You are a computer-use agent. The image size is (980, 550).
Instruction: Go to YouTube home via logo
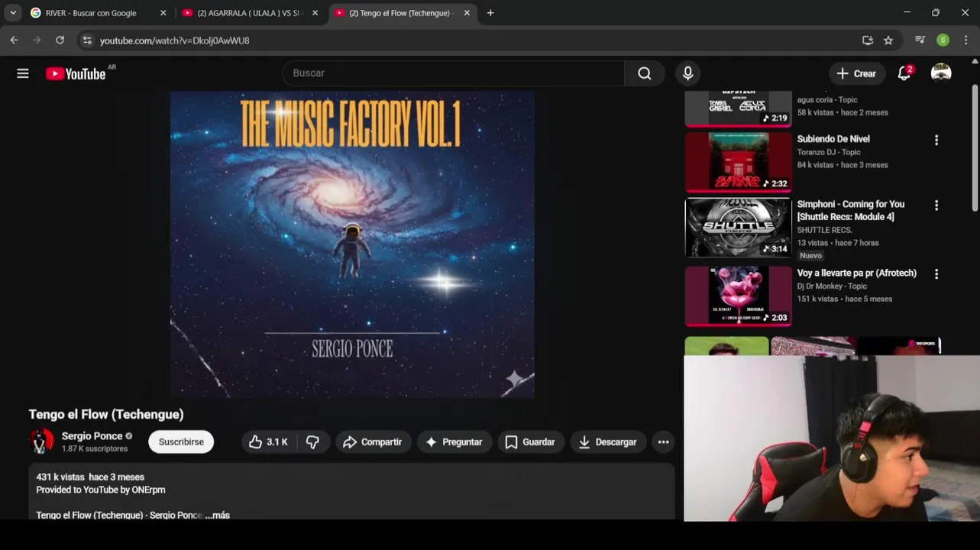[76, 73]
